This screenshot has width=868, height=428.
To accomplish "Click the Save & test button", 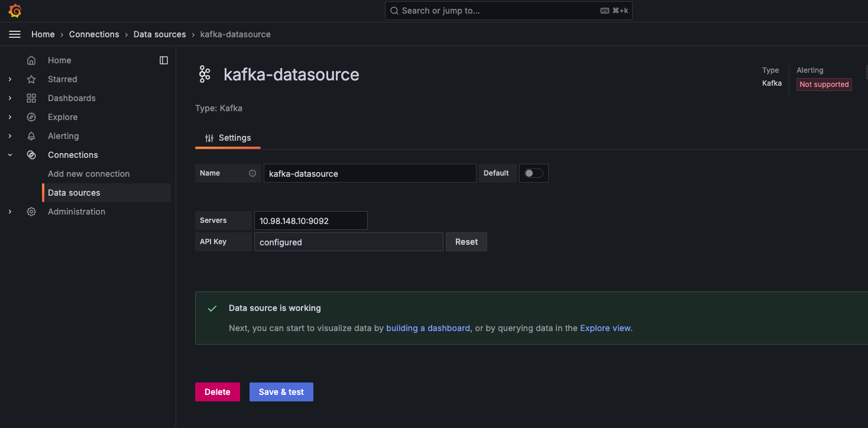I will [281, 392].
